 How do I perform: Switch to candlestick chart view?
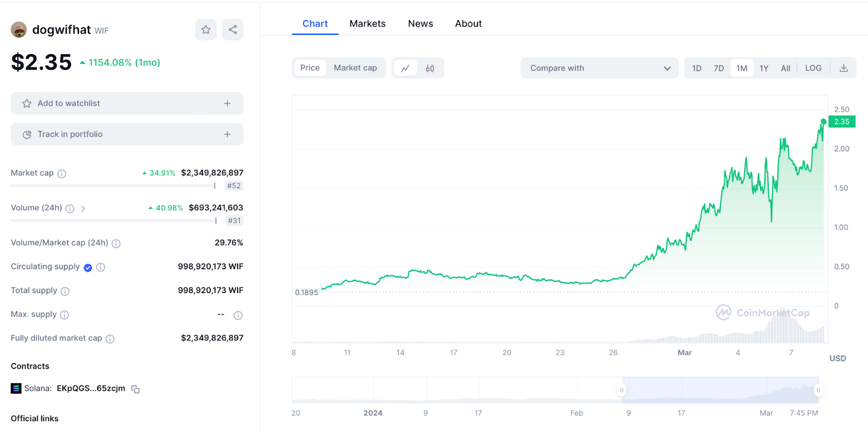click(x=430, y=68)
